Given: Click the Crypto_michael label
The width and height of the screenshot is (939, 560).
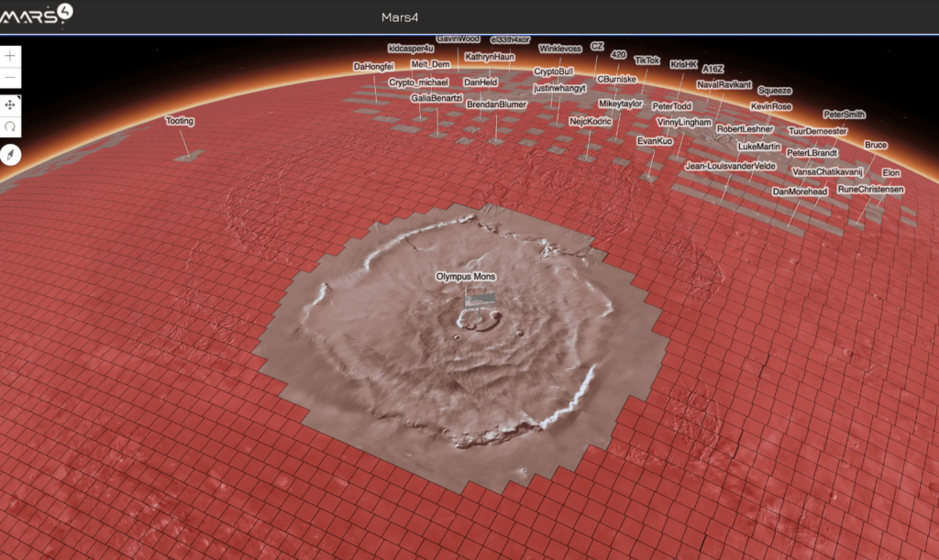Looking at the screenshot, I should (418, 82).
